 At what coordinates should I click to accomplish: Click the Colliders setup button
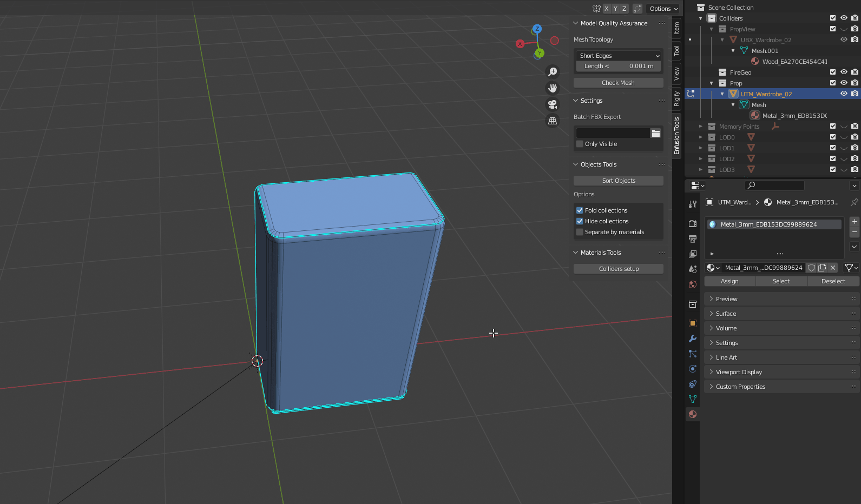[619, 269]
